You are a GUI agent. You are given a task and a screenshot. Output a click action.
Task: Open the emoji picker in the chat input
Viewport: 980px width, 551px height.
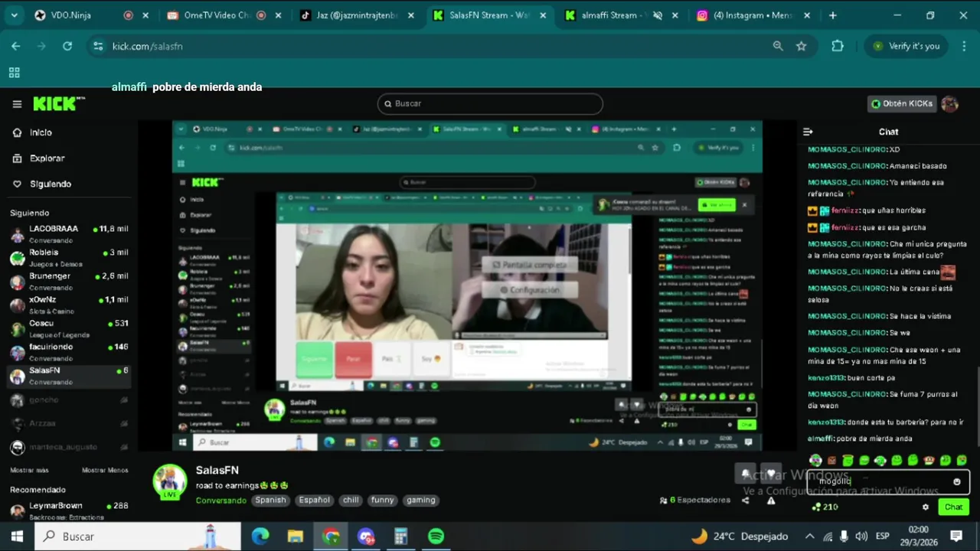(x=956, y=481)
